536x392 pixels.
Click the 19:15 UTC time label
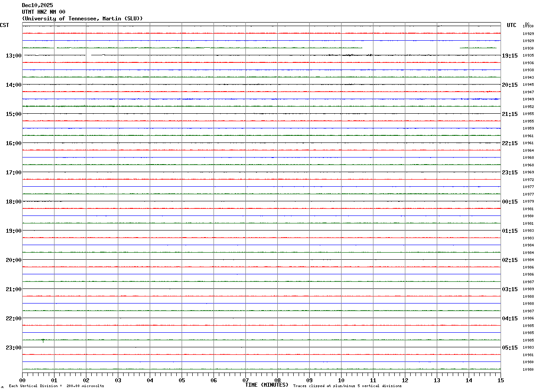click(509, 56)
